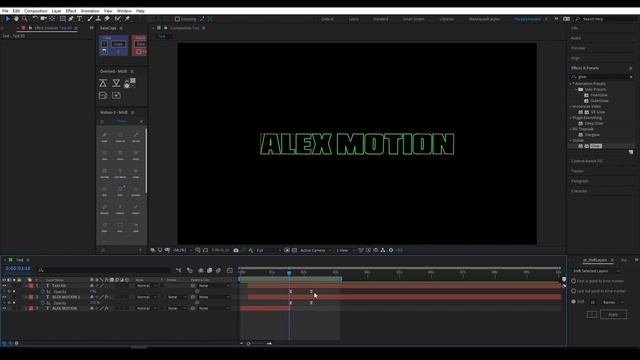Open parent dropdown for ALEX MOTION layer
640x360 pixels.
click(214, 309)
